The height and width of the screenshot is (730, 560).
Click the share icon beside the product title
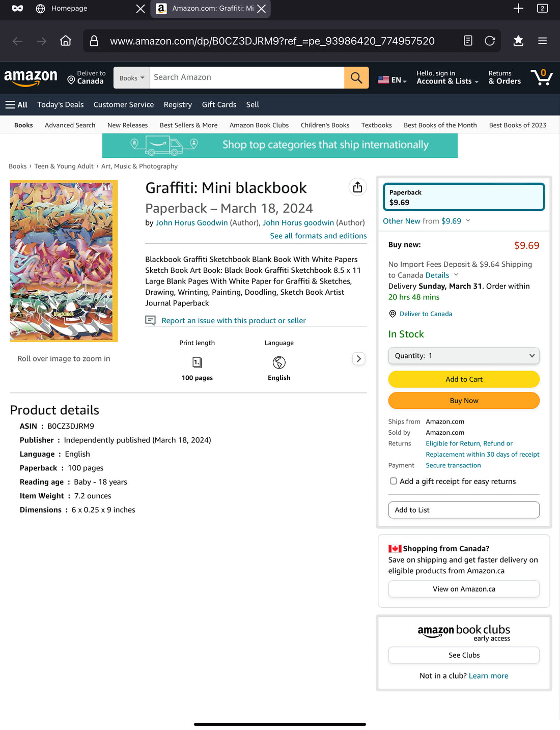tap(357, 187)
